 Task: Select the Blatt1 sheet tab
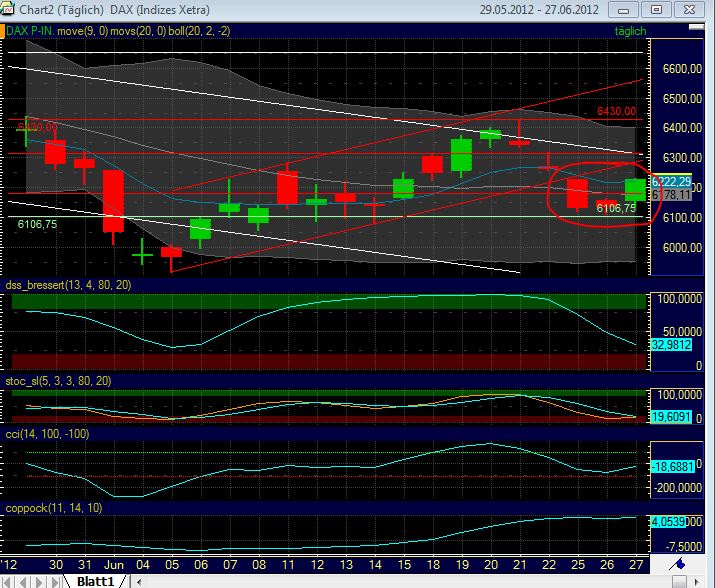pos(95,582)
